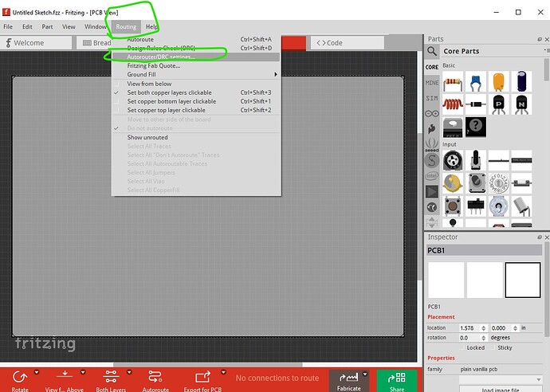Viewport: 550px width, 392px height.
Task: Select the mystery part question mark
Action: [476, 127]
